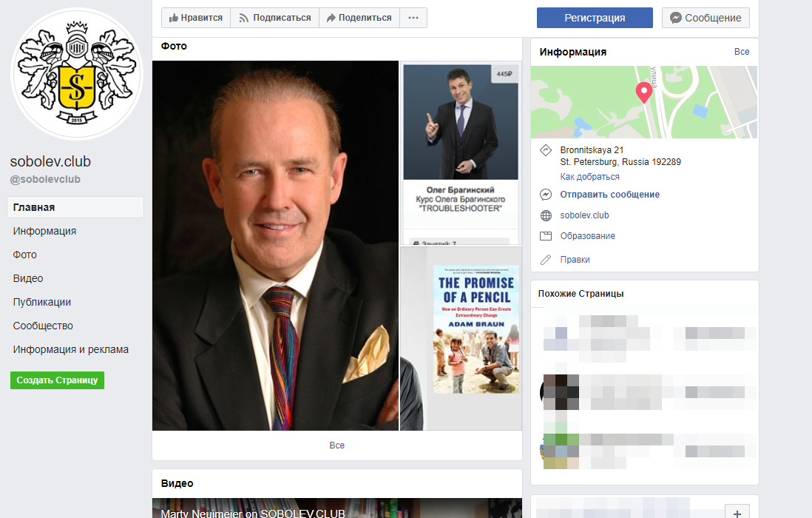Click the red map location pin
The image size is (812, 518).
click(643, 92)
